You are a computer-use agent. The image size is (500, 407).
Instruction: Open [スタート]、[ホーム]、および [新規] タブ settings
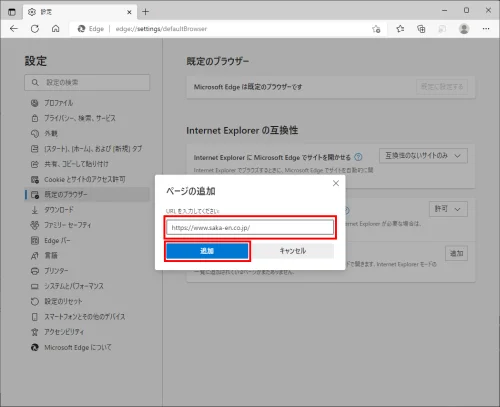(87, 149)
